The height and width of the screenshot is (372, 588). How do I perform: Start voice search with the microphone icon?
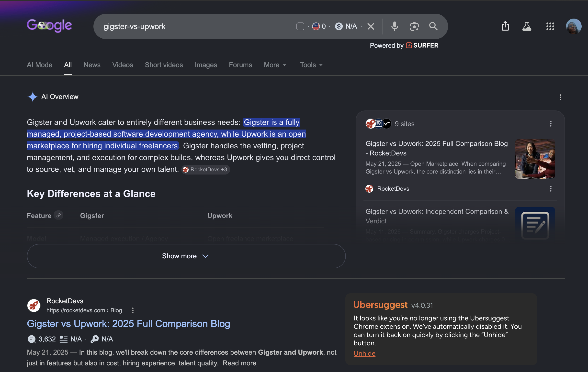[395, 26]
